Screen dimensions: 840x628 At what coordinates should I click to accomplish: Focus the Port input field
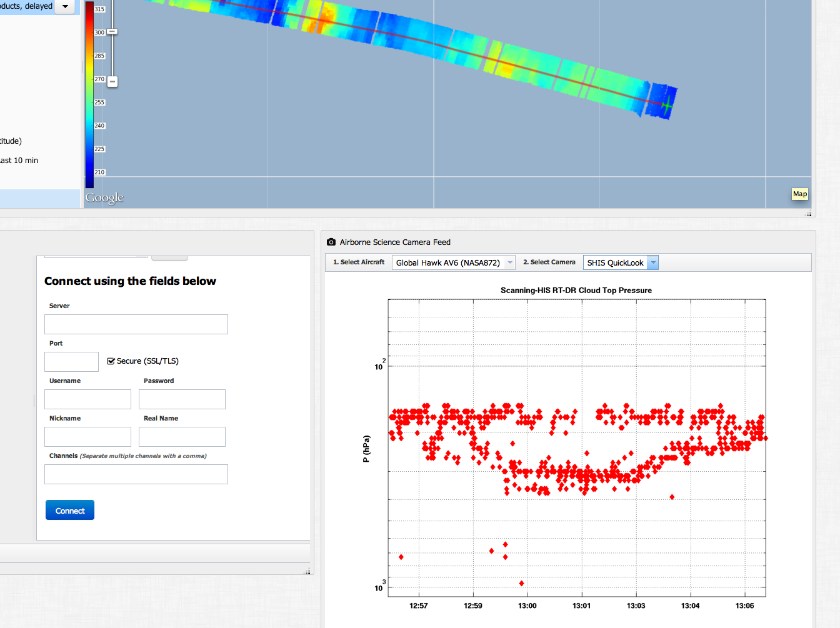click(x=71, y=362)
